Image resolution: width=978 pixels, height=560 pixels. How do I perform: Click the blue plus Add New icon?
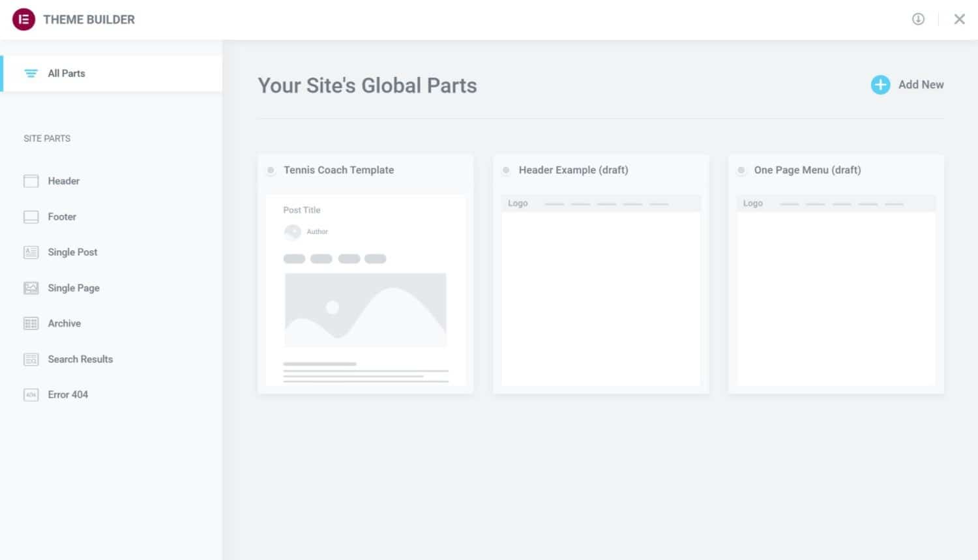click(880, 85)
